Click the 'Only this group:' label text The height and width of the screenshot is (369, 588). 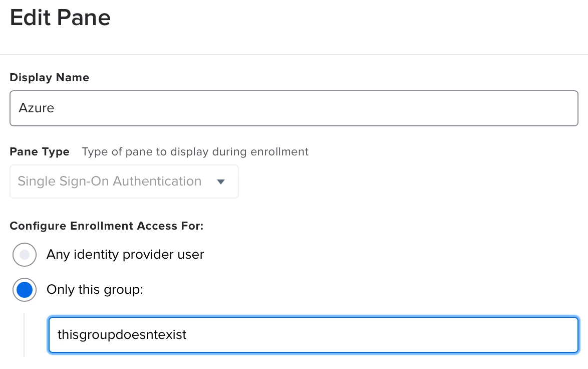(x=95, y=290)
